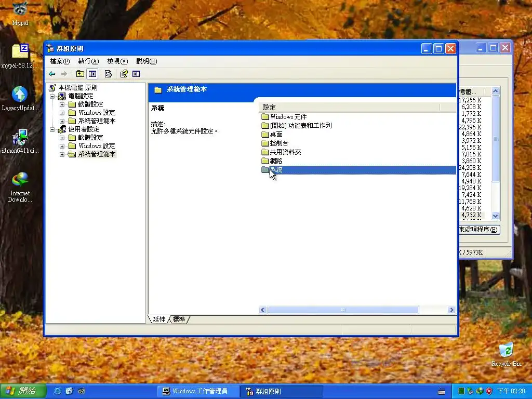Click the keyboard language bar icon
532x399 pixels.
[442, 392]
